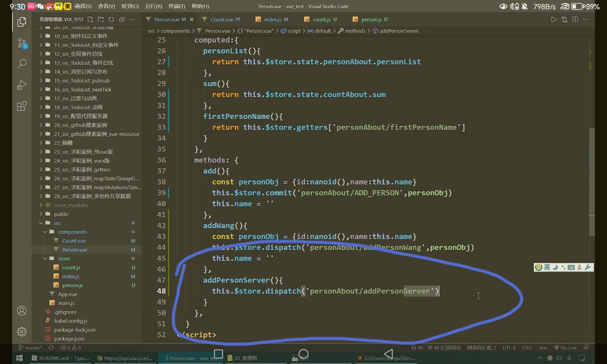Viewport: 607px width, 364px height.
Task: Open person.js in the explorer tree
Action: coord(72,285)
